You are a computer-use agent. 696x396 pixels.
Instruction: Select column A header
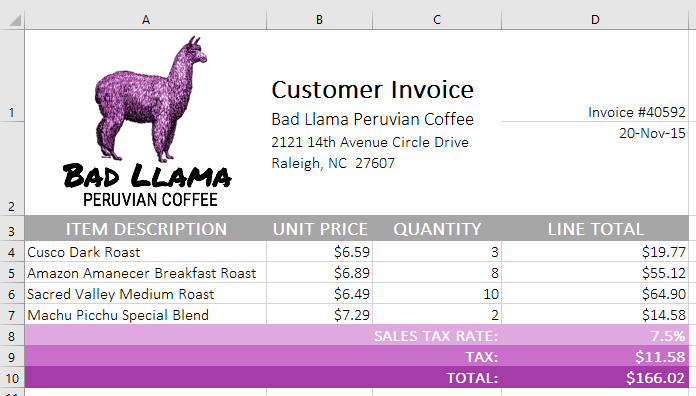click(146, 20)
